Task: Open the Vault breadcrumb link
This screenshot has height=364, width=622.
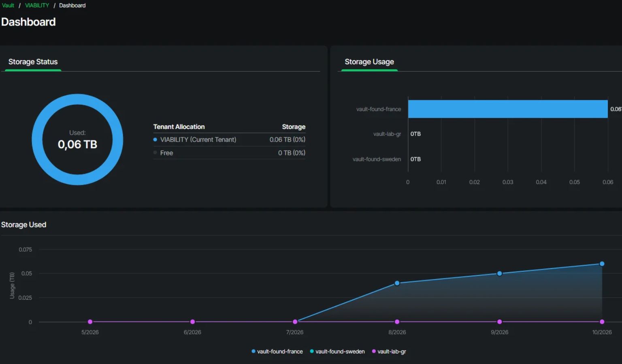Action: coord(8,5)
